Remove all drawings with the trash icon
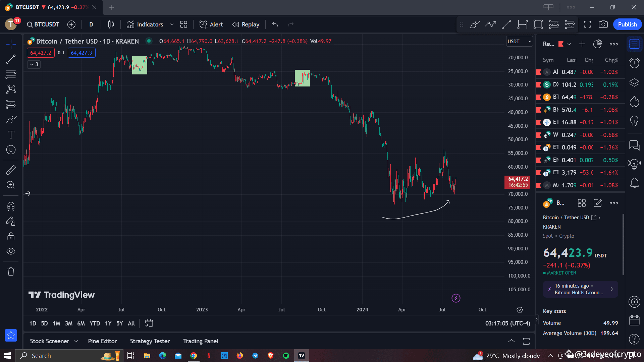Screen dimensions: 644x362 click(x=11, y=271)
